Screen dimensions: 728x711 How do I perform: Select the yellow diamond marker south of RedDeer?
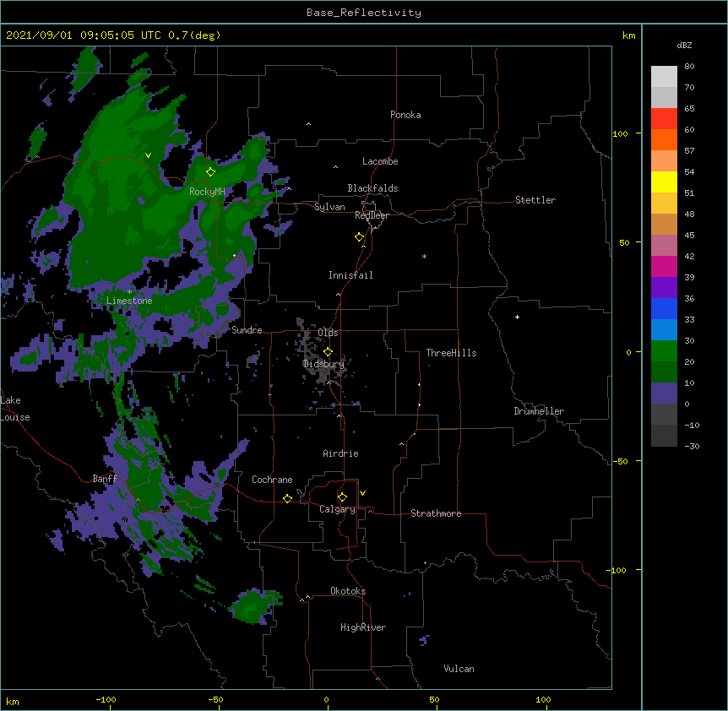[360, 237]
